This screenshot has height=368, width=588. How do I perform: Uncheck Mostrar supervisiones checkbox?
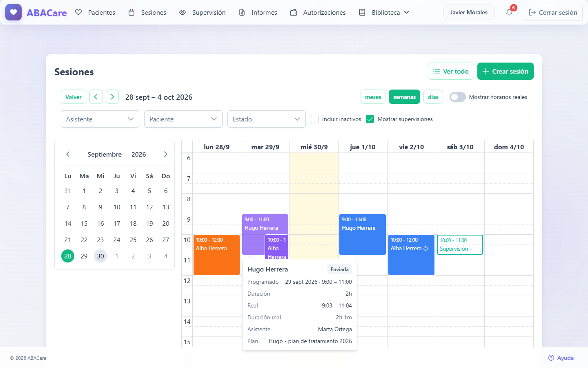(x=370, y=119)
